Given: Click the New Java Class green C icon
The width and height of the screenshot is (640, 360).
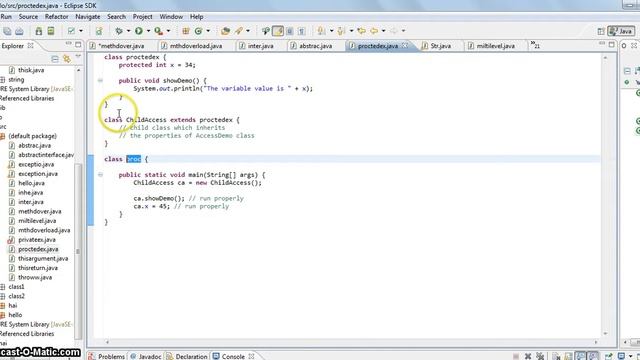Looking at the screenshot, I should coord(199,31).
